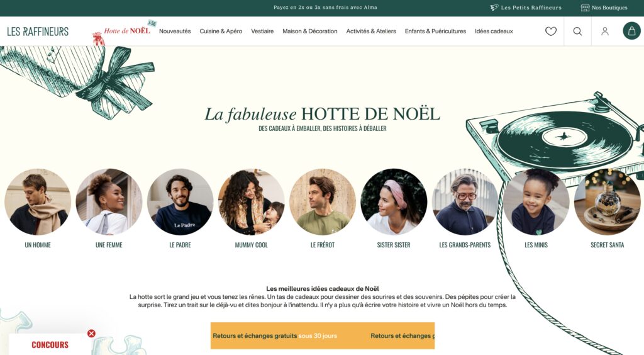Expand the Cuisine & Apéro menu
Viewport: 644px width, 355px height.
click(221, 31)
